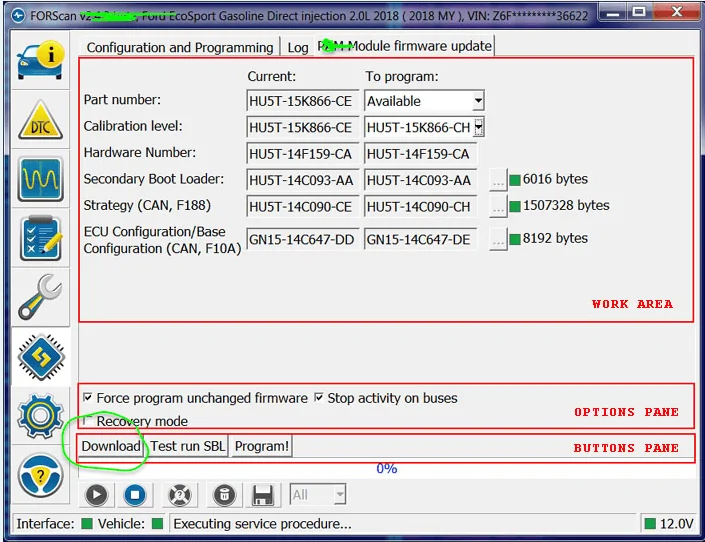Image resolution: width=705 pixels, height=542 pixels.
Task: Click the 6016 bytes size label
Action: (555, 179)
